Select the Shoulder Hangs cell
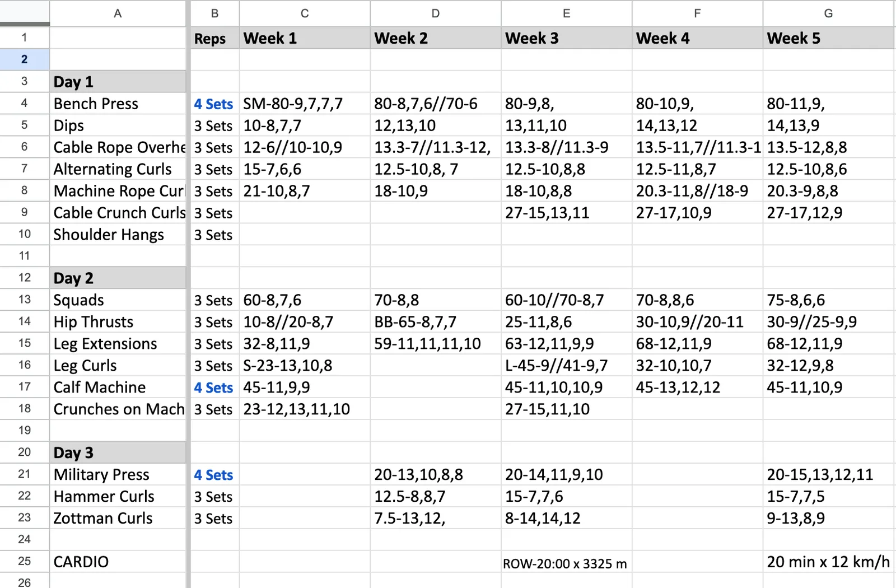This screenshot has width=896, height=588. click(118, 235)
